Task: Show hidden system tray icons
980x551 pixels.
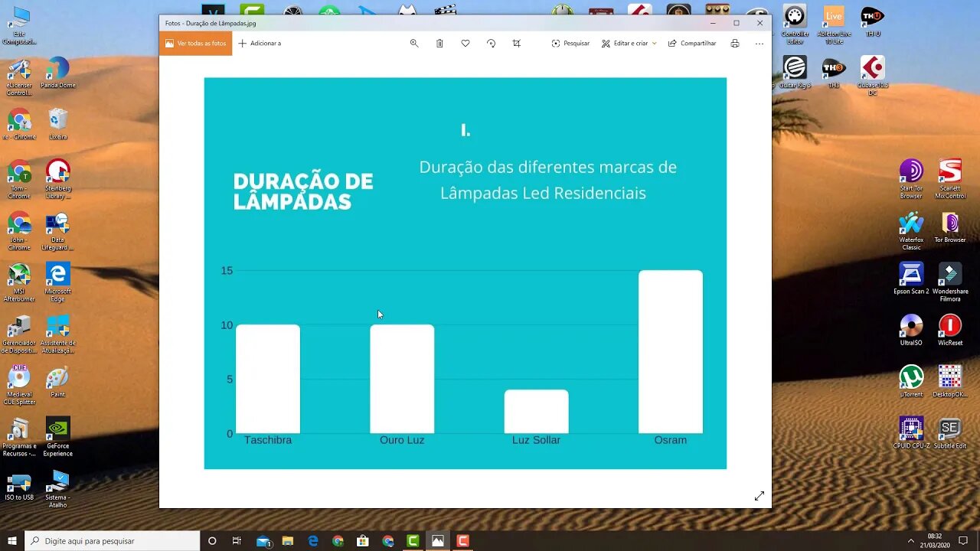Action: click(911, 541)
